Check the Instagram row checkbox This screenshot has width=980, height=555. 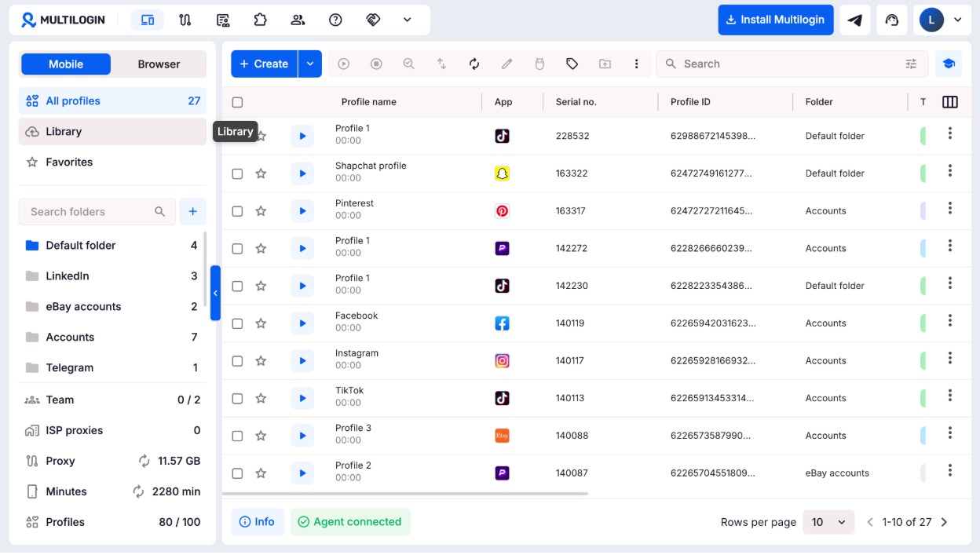(x=237, y=361)
